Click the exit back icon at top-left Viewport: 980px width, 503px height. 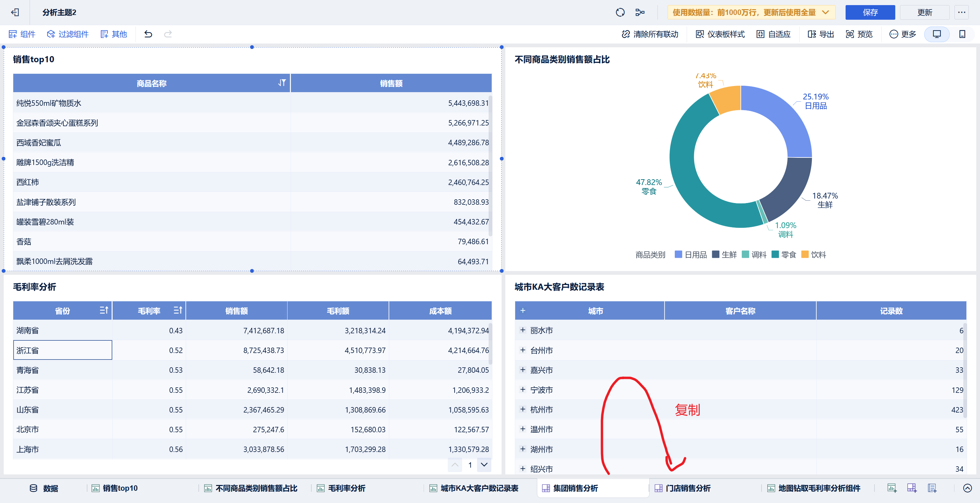15,13
